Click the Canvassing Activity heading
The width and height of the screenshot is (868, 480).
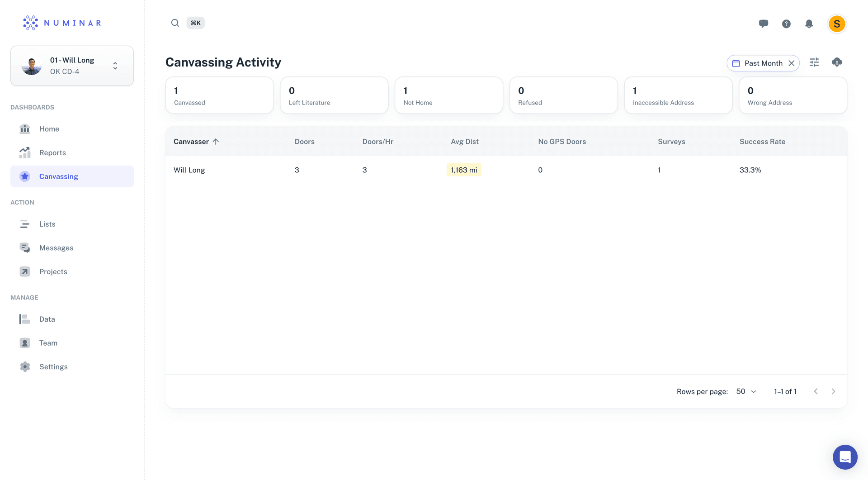[x=223, y=62]
